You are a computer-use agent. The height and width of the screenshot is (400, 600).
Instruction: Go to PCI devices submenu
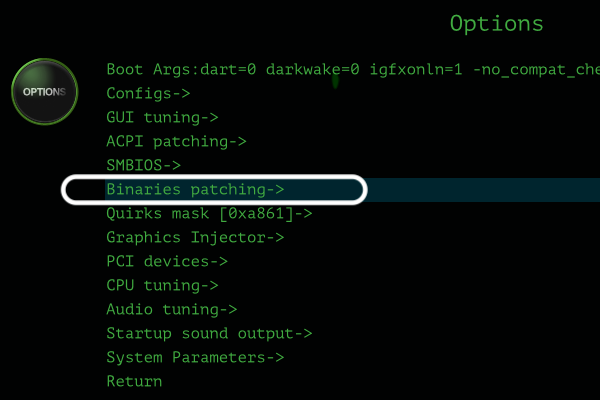click(167, 261)
